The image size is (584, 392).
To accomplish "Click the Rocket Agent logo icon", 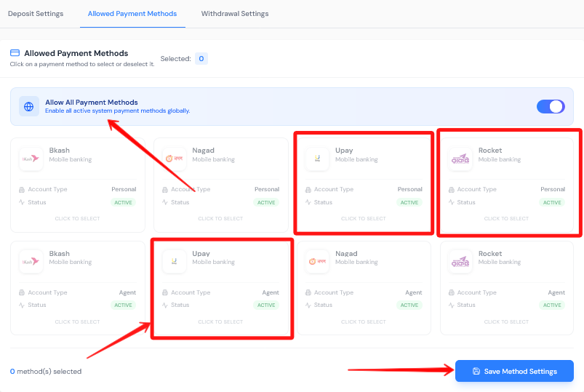I will coord(460,261).
